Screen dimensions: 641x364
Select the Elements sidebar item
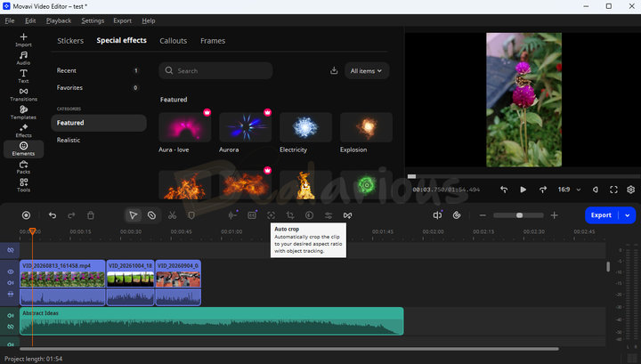pos(23,149)
